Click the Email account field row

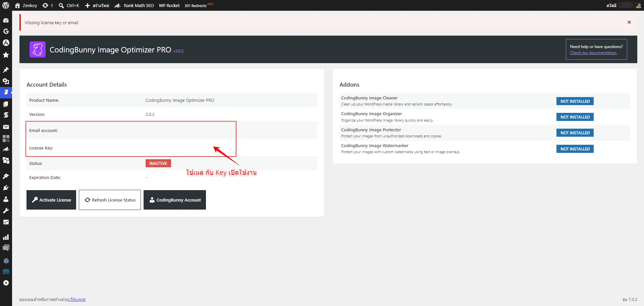pos(172,130)
